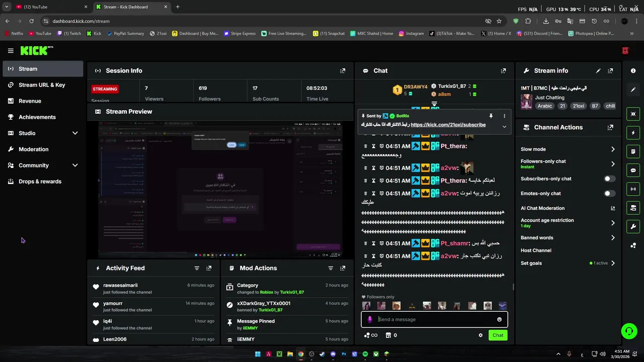Open chat settings gear icon
The height and width of the screenshot is (362, 644).
click(x=480, y=335)
